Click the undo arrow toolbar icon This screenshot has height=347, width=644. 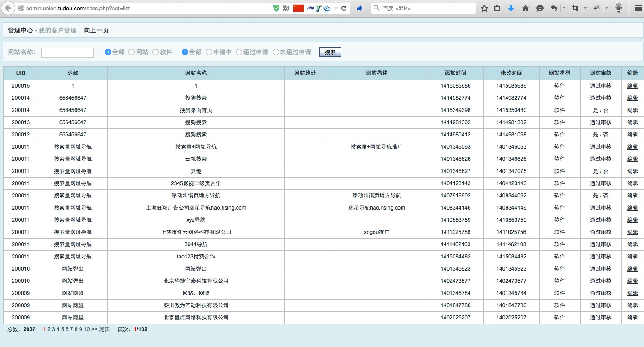(554, 8)
